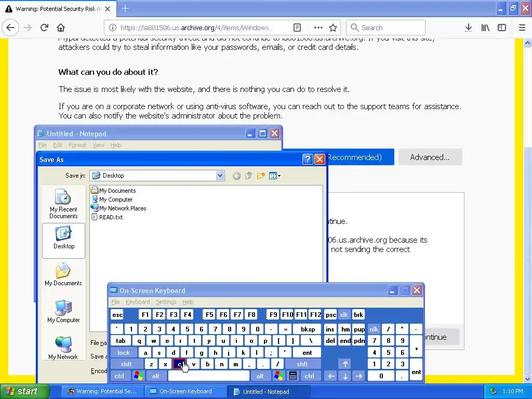532x399 pixels.
Task: Click Advanced... button on warning page
Action: pos(430,157)
